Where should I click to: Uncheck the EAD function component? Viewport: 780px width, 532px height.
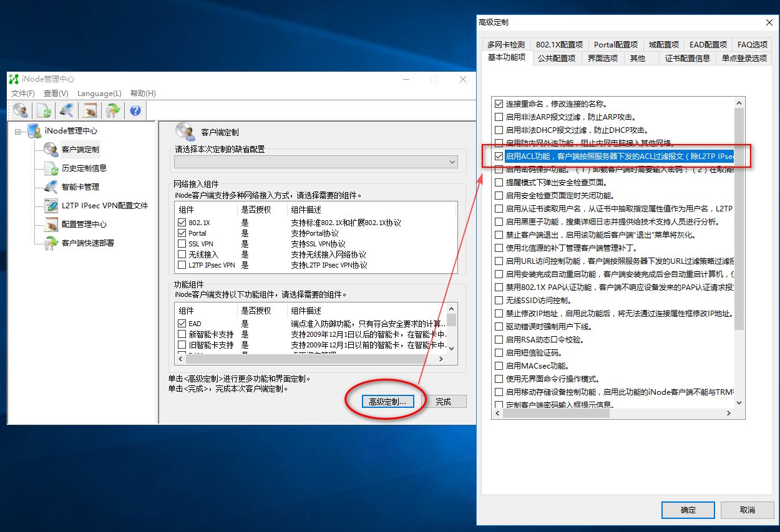click(x=182, y=324)
